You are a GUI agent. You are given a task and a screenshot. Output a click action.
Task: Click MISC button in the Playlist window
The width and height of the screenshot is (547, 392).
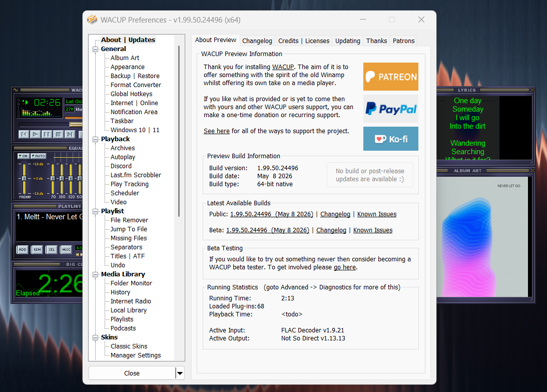[66, 250]
